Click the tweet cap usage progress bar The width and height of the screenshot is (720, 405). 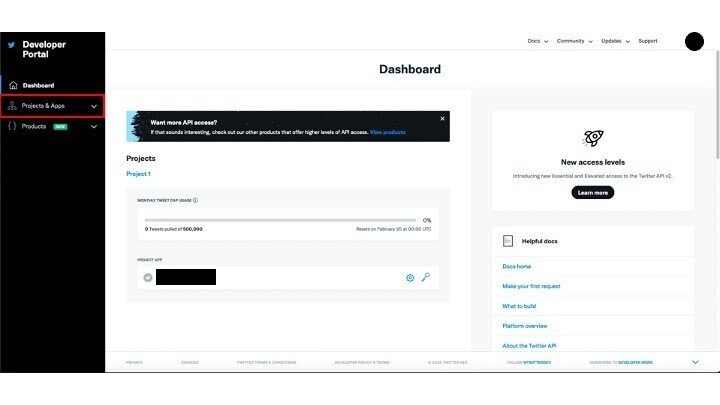click(280, 220)
